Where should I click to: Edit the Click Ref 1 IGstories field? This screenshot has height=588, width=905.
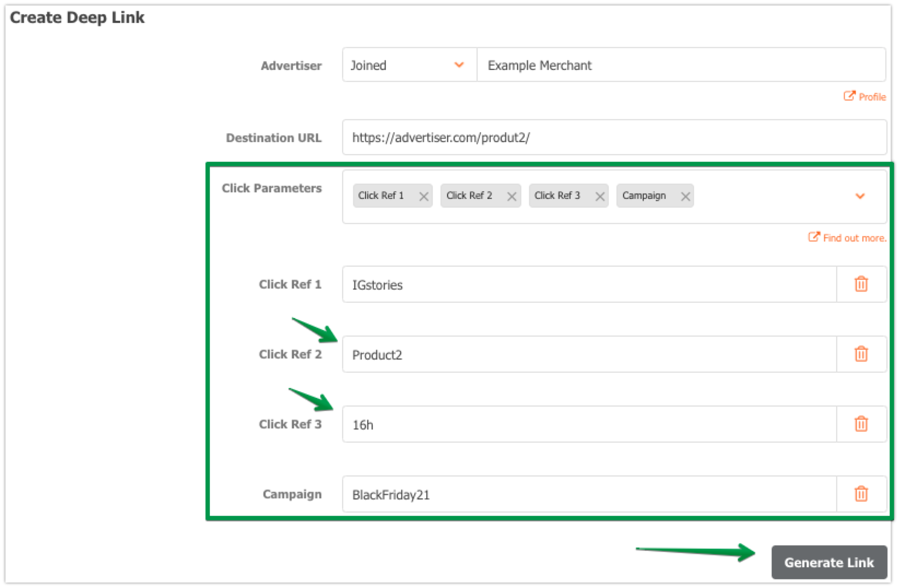point(589,285)
